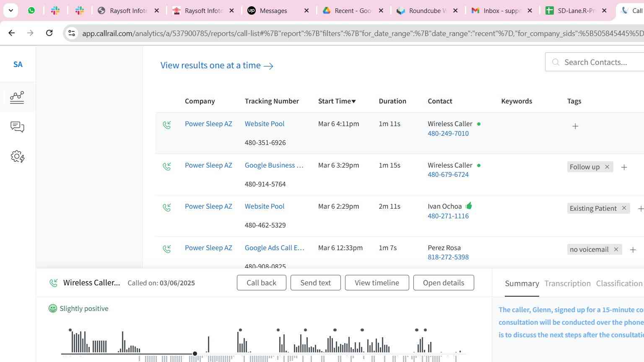The width and height of the screenshot is (644, 362).
Task: Open Google Business tracking number link
Action: pos(274,165)
